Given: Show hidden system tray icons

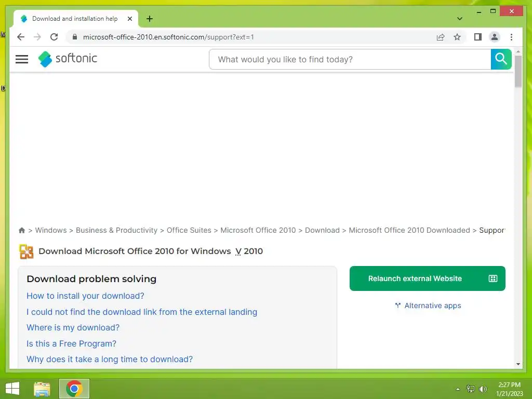Looking at the screenshot, I should coord(458,389).
